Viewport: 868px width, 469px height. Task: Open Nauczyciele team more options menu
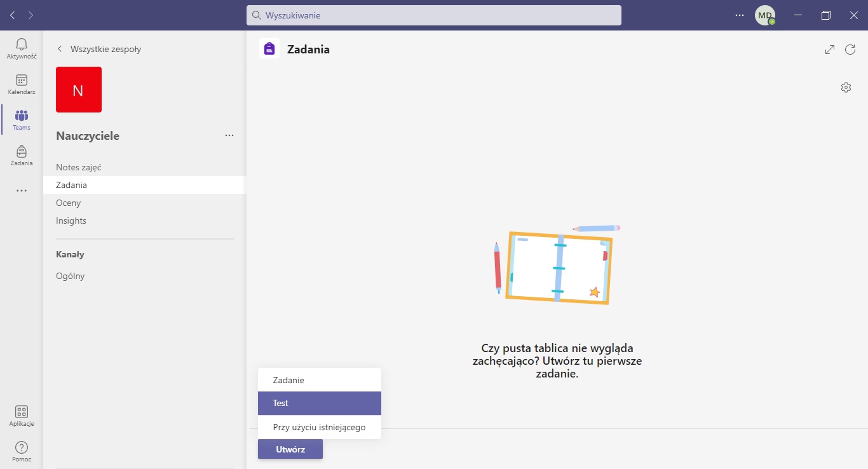tap(229, 135)
